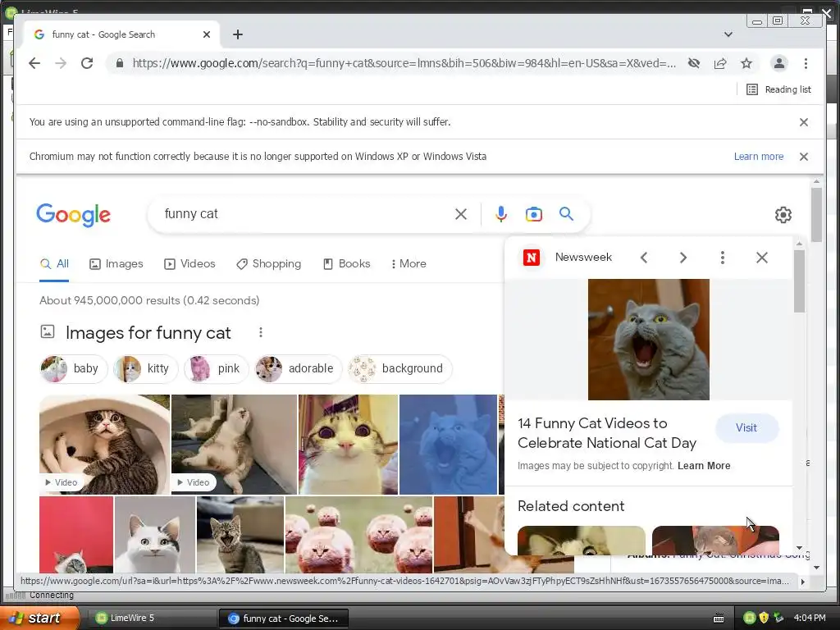
Task: Reload the Google search page
Action: [x=87, y=63]
